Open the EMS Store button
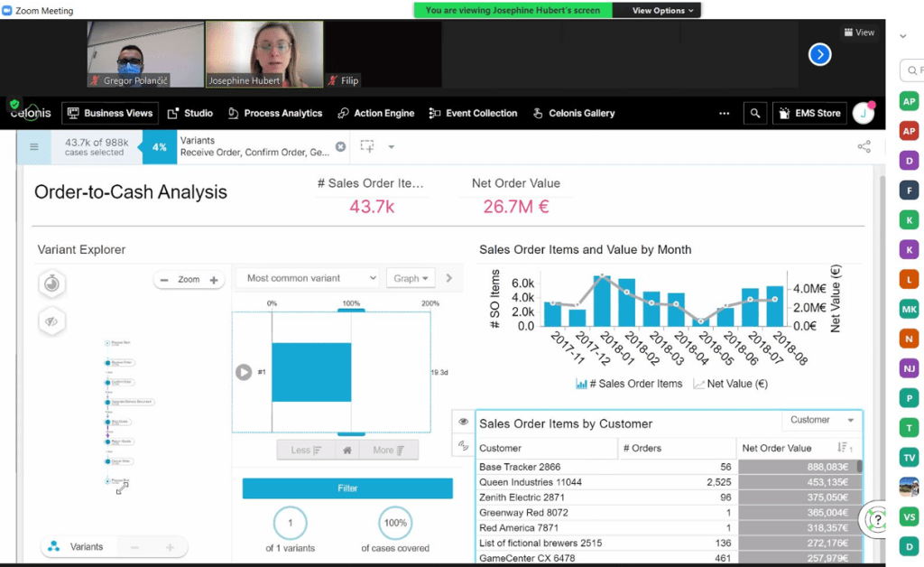The width and height of the screenshot is (924, 567). tap(808, 113)
